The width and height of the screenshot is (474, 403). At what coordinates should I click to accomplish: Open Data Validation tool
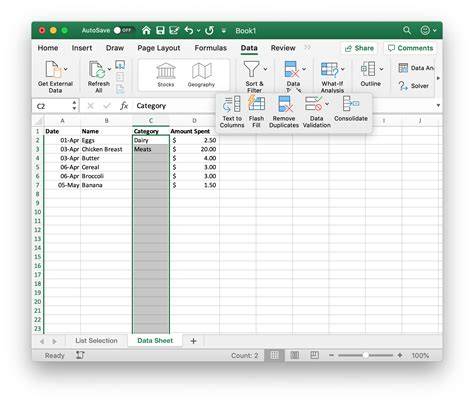(314, 104)
